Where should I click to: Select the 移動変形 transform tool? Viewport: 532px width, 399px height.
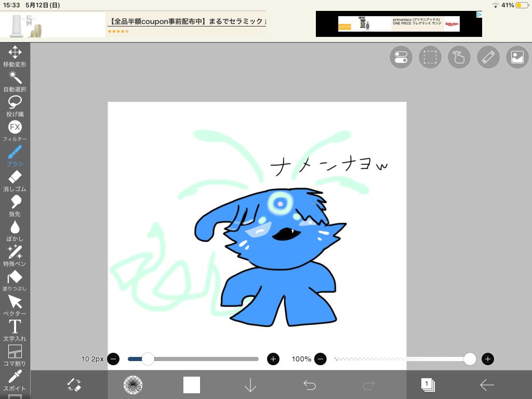(15, 56)
